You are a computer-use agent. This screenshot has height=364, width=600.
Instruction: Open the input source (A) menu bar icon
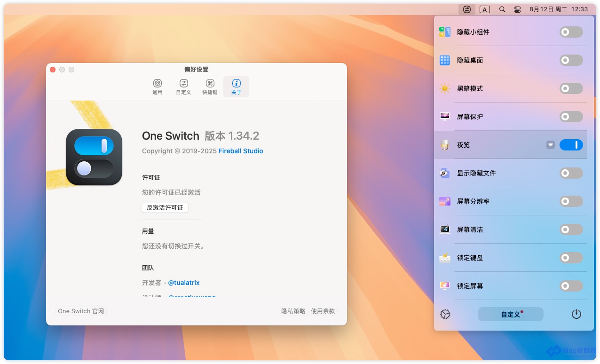[x=485, y=9]
